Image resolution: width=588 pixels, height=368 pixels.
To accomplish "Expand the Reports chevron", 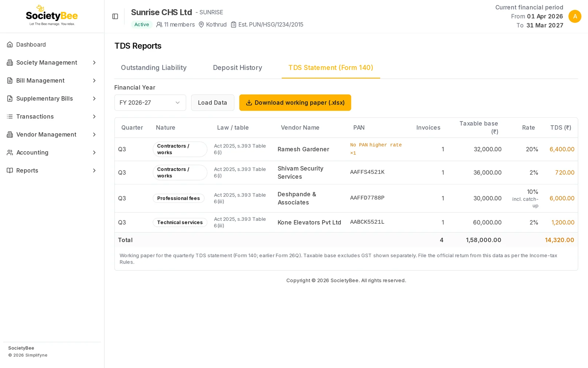I will 94,170.
